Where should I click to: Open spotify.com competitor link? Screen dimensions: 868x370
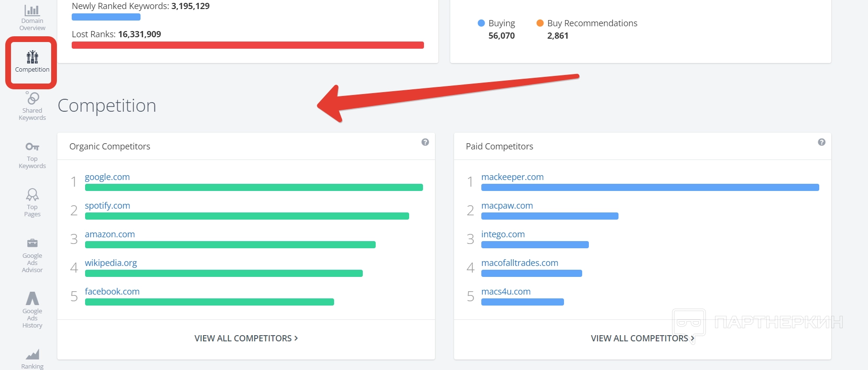[107, 206]
